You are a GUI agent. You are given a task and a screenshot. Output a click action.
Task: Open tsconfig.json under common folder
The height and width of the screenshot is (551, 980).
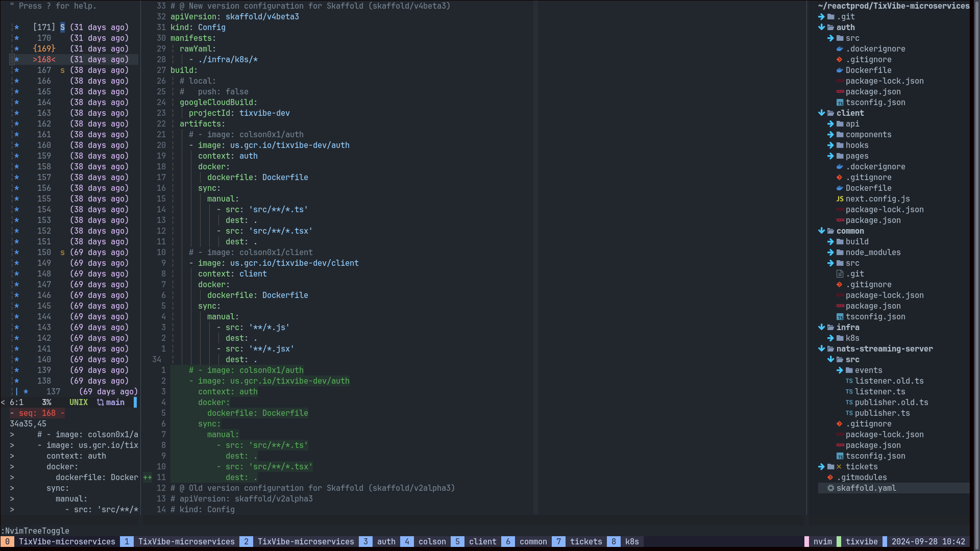tap(875, 317)
